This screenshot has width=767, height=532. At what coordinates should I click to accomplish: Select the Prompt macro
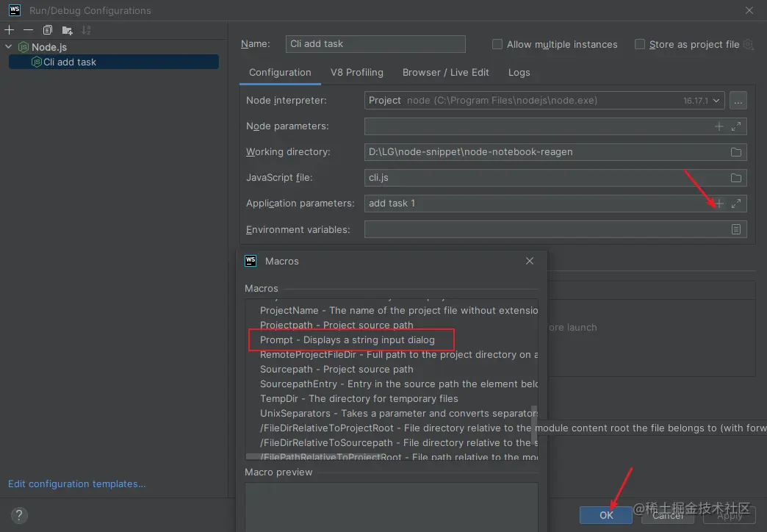[x=392, y=339]
